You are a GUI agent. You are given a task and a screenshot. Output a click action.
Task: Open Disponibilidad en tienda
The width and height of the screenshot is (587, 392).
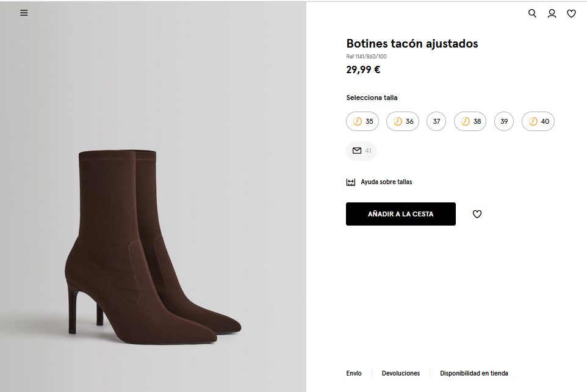474,373
